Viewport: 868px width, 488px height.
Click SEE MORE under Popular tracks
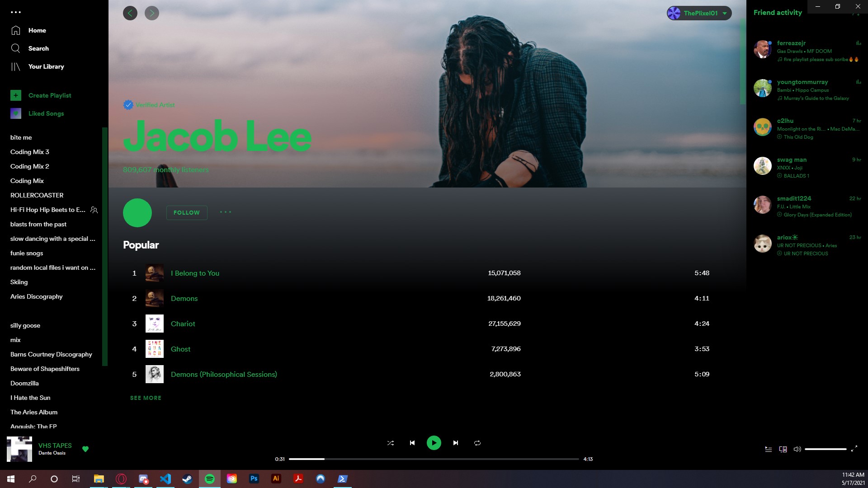click(146, 398)
